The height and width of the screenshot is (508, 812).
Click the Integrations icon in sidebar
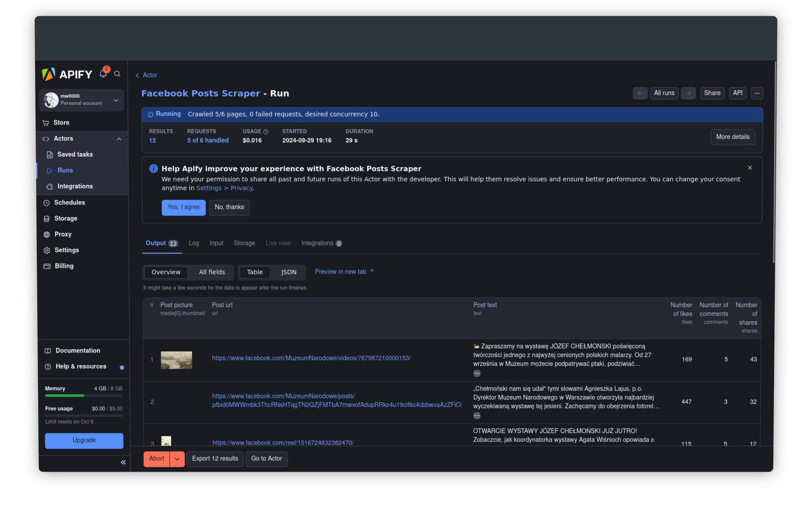pos(49,187)
